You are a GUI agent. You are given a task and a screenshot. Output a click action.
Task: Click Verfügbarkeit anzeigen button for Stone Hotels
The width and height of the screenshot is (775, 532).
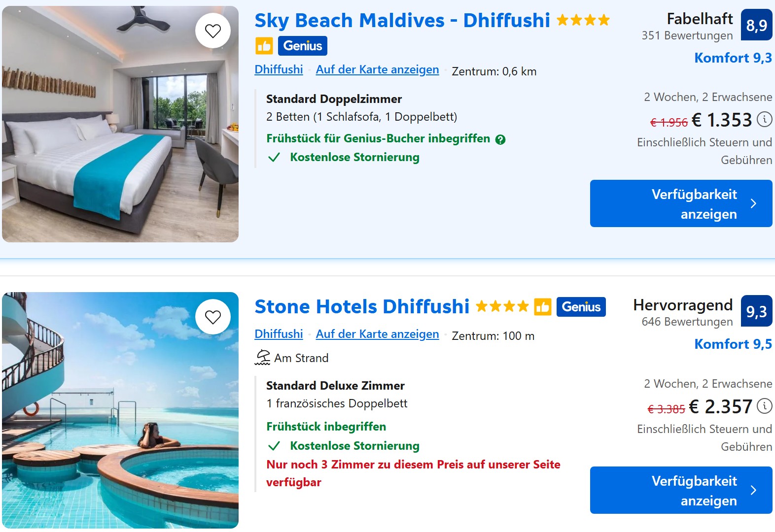tap(681, 490)
